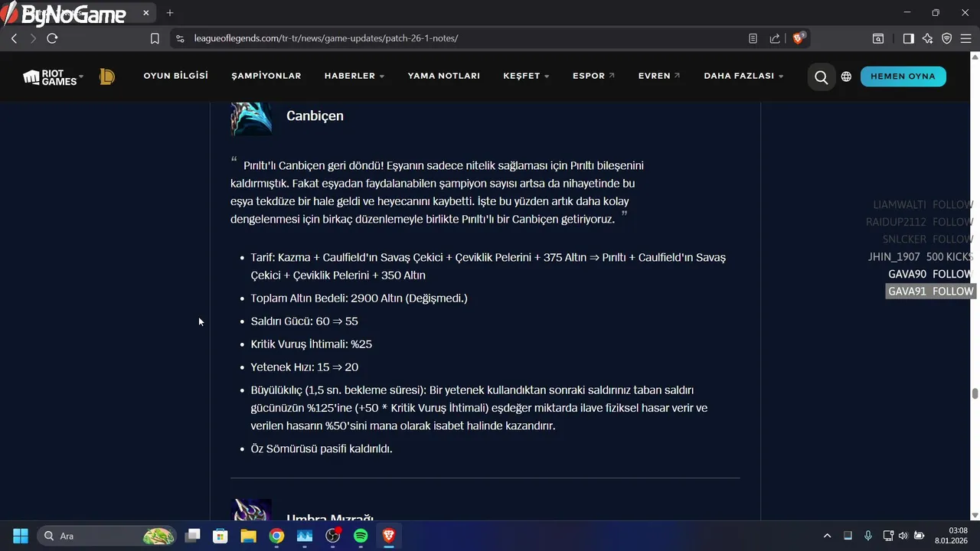The height and width of the screenshot is (551, 980).
Task: Open reader mode icon in address bar
Action: 753,38
